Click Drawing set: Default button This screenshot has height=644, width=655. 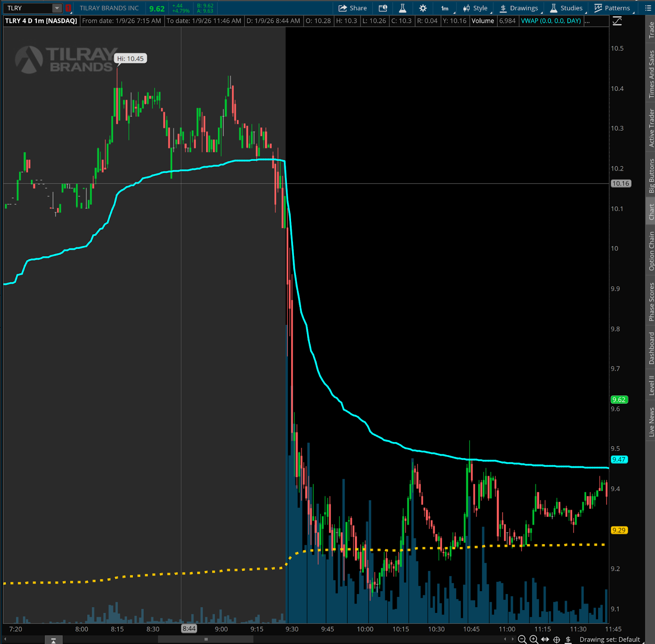coord(610,639)
